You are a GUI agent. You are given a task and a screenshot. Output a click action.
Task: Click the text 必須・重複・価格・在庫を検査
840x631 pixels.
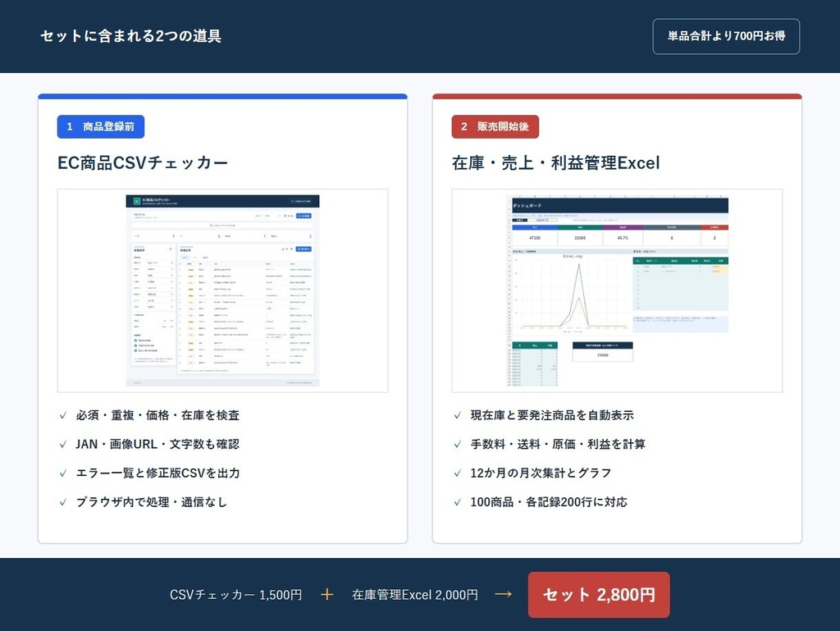pyautogui.click(x=157, y=415)
